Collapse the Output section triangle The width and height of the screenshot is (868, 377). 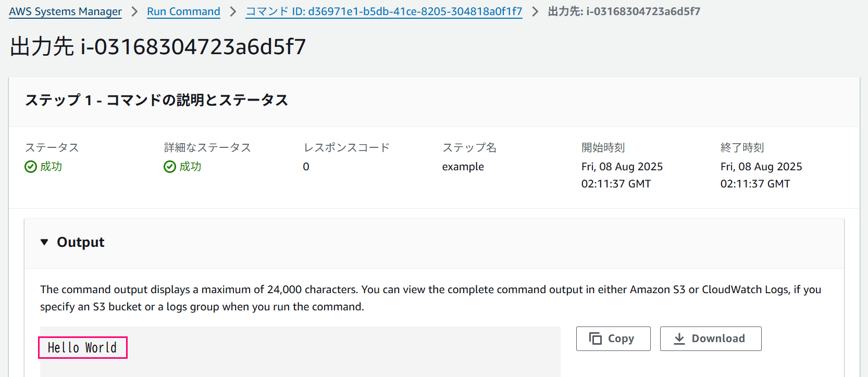[44, 242]
